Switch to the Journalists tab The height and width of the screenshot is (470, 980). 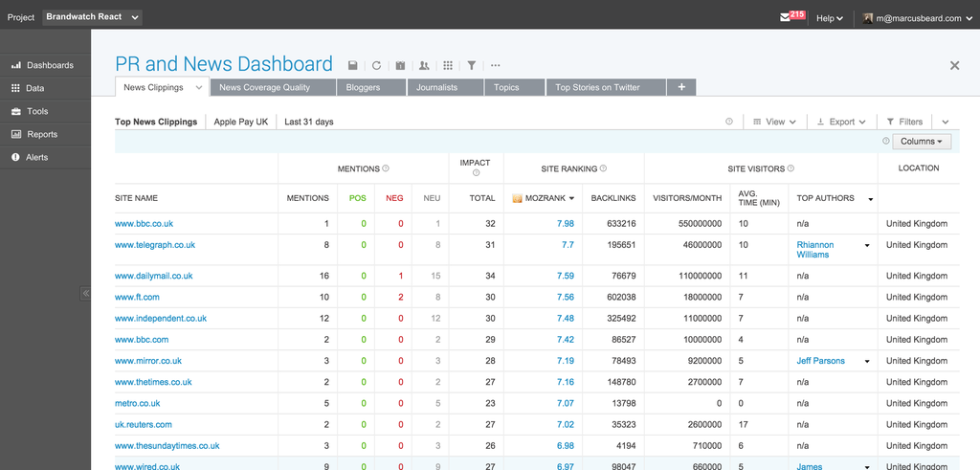click(446, 87)
